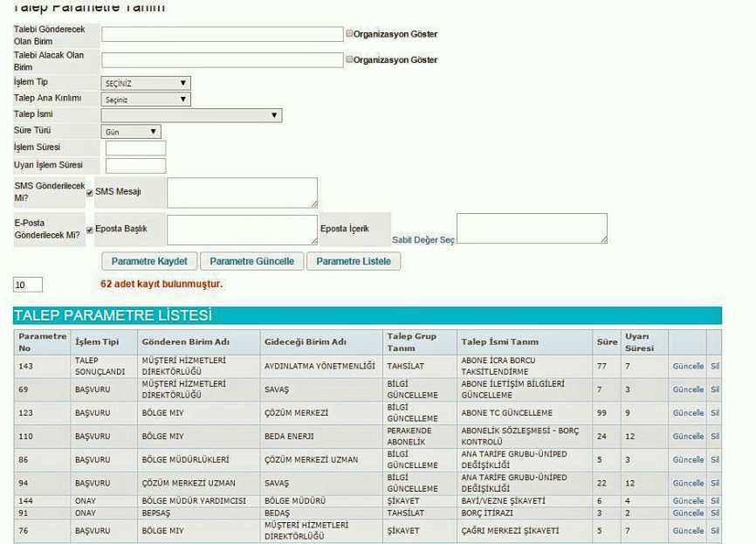Click Sil for parameter 86
Screen dimensions: 756x544
[x=715, y=459]
